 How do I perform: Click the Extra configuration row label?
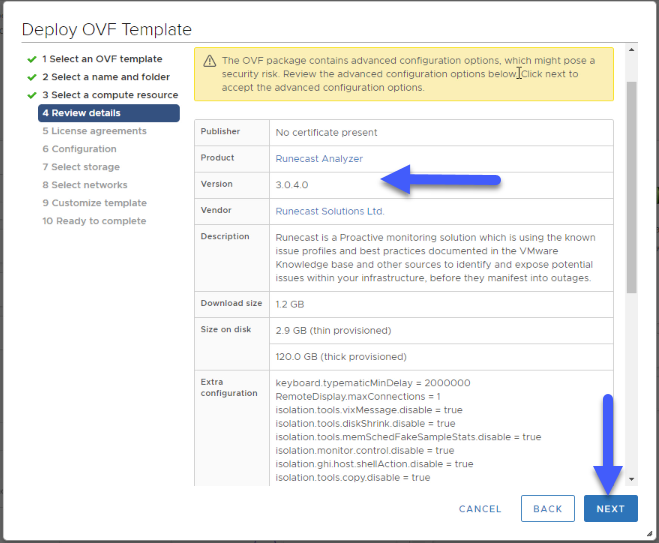[229, 387]
